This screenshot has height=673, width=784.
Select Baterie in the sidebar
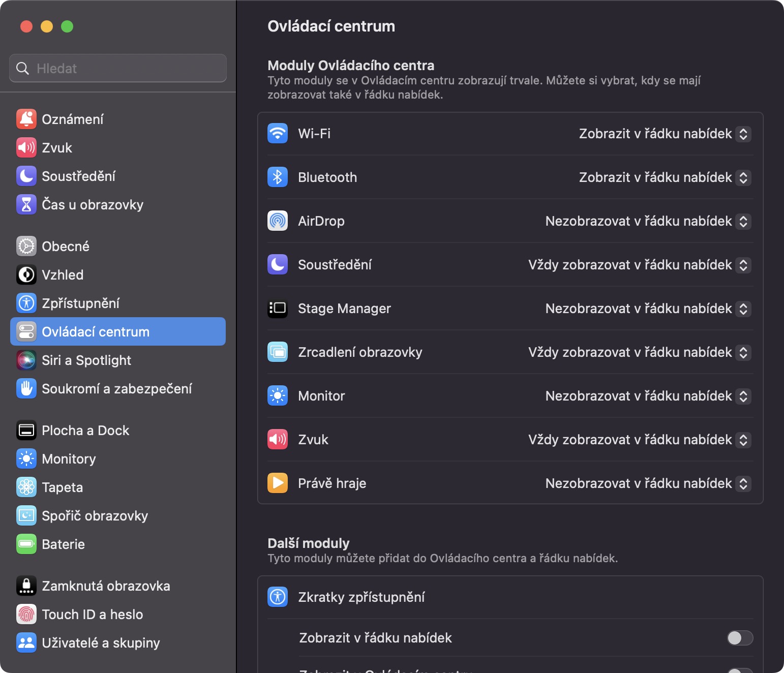click(63, 544)
